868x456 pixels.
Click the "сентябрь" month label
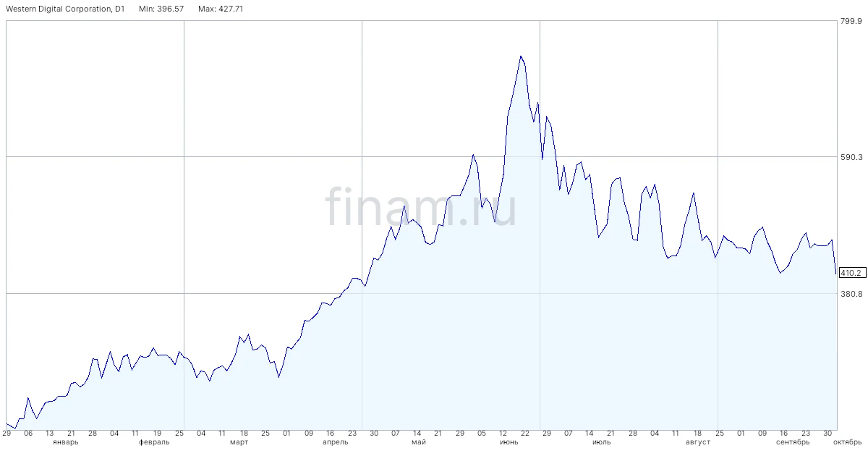pyautogui.click(x=793, y=442)
